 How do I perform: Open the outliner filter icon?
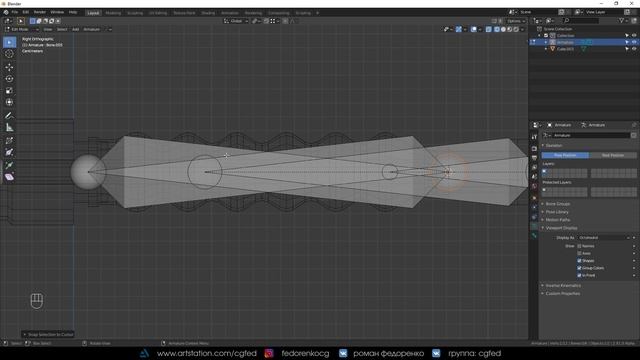(621, 20)
